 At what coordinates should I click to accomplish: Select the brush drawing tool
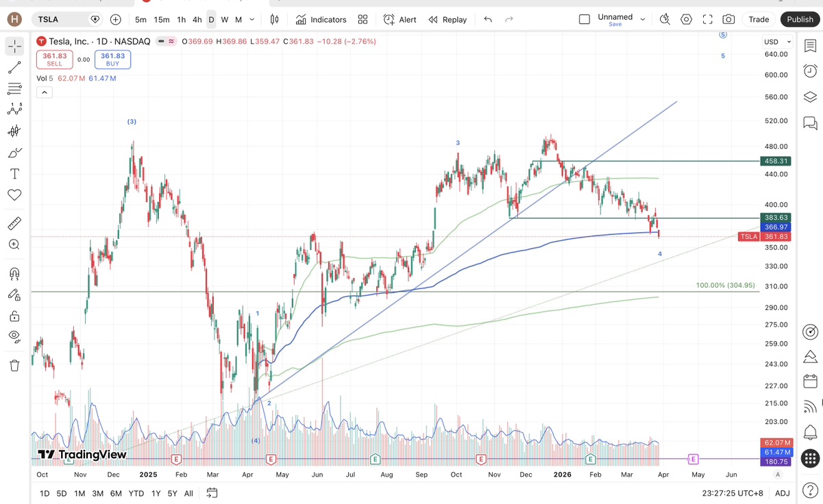click(x=14, y=153)
